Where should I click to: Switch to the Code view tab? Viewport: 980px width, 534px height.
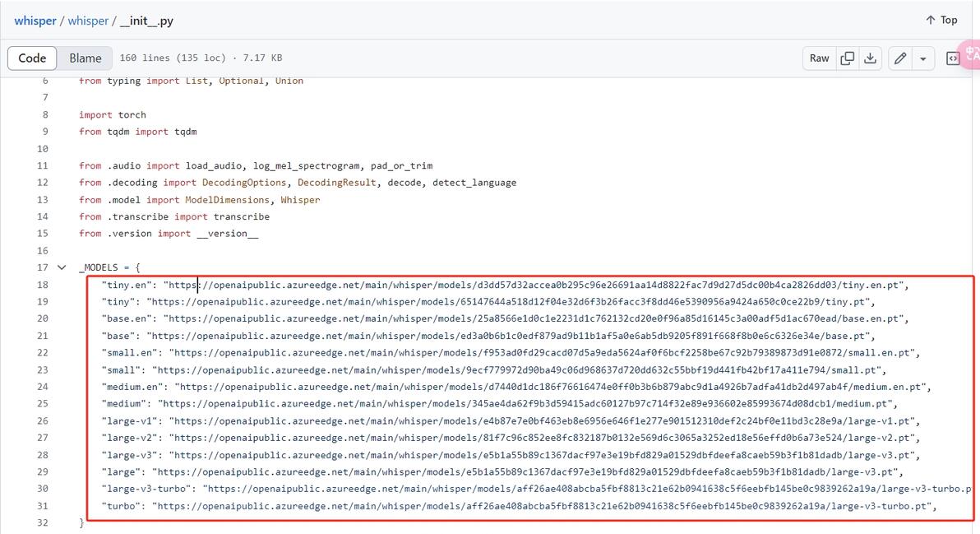coord(32,58)
